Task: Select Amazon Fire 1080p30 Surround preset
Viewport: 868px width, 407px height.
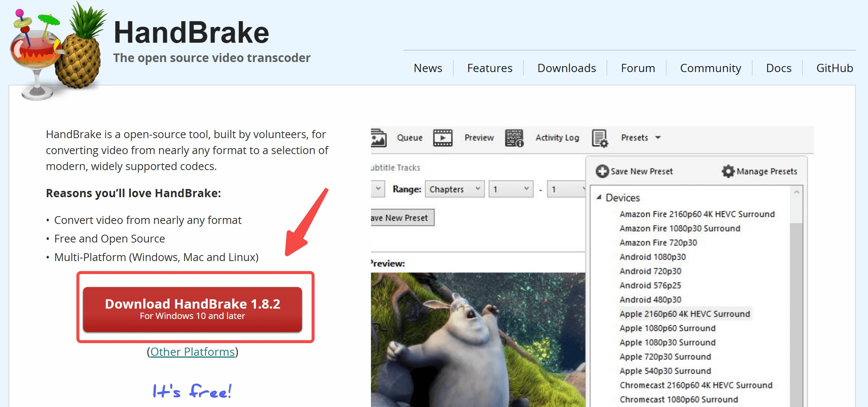Action: [680, 228]
